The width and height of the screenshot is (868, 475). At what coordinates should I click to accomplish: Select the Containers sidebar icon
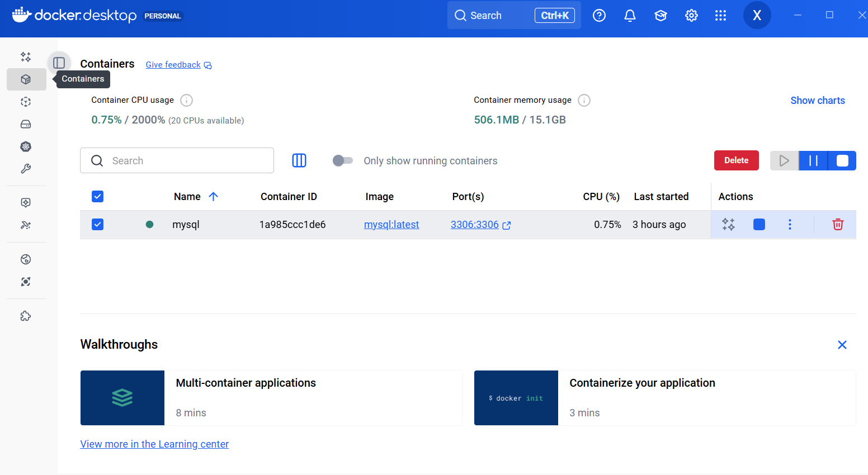click(x=26, y=79)
